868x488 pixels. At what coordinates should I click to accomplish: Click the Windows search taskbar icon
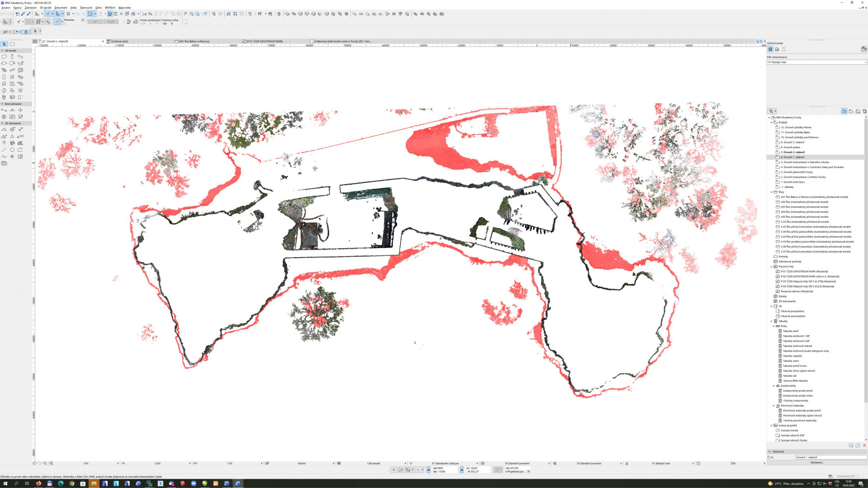[16, 483]
